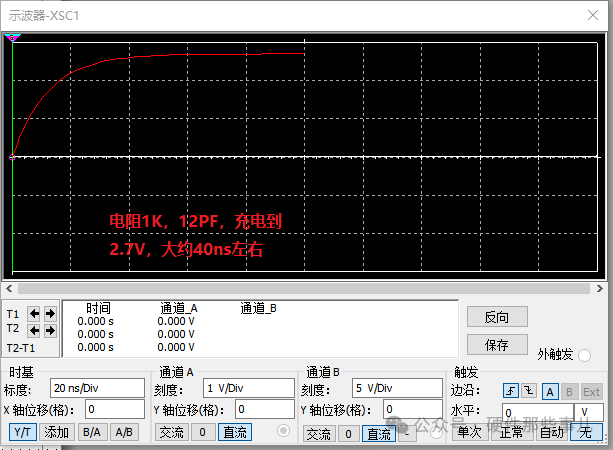Open channel B 5 V/Div scale field
Image resolution: width=613 pixels, height=450 pixels.
pyautogui.click(x=397, y=388)
